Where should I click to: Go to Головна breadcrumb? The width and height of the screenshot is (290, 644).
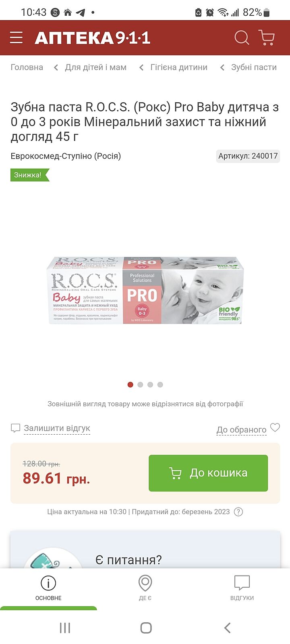point(27,67)
